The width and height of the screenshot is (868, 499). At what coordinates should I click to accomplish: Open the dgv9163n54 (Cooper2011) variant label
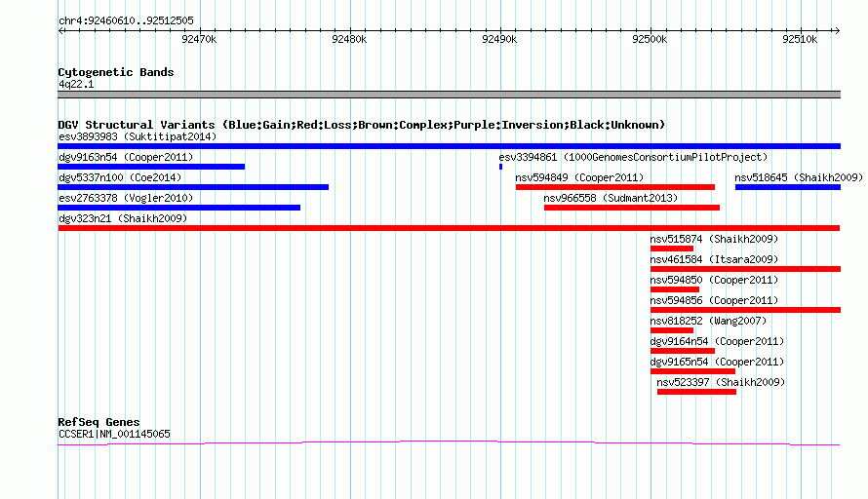(x=126, y=157)
